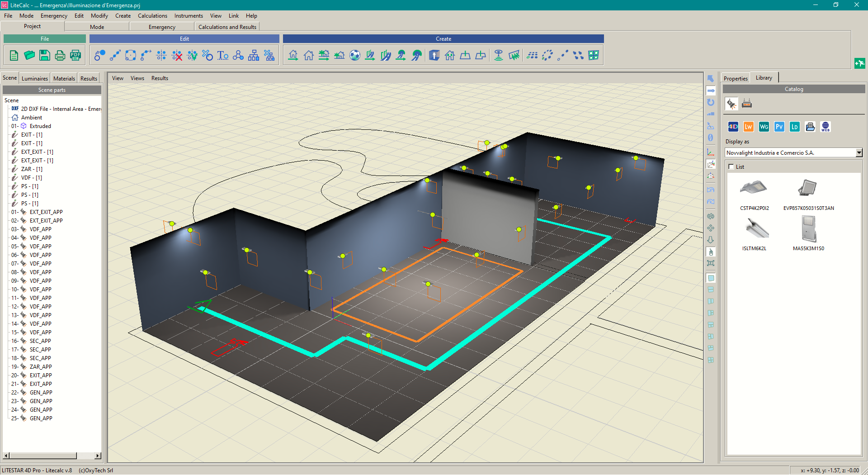Select the ISLTM6K2L luminaire thumbnail

[x=754, y=234]
